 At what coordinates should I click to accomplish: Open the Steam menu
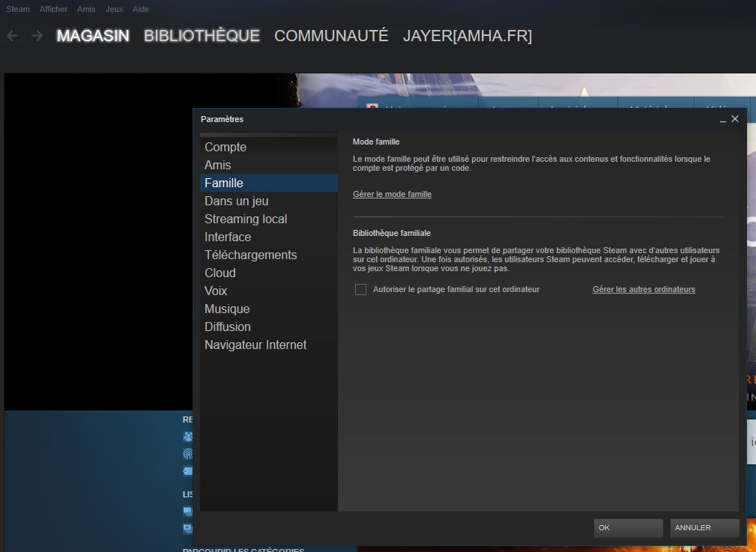point(18,9)
